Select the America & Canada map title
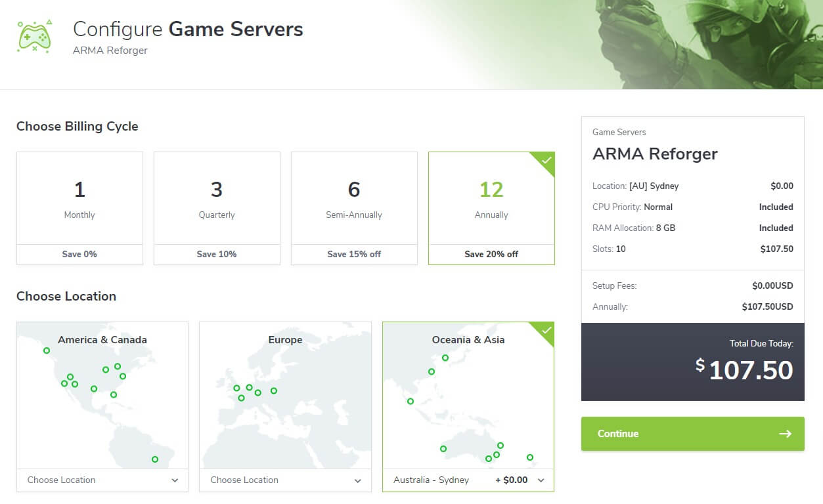Image resolution: width=823 pixels, height=504 pixels. coord(102,340)
